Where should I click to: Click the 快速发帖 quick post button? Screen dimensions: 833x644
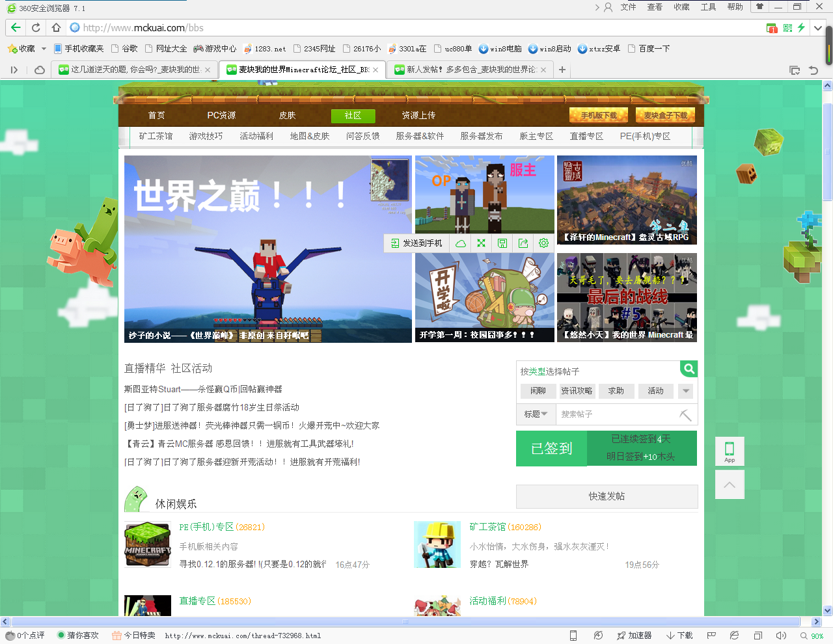click(x=607, y=496)
